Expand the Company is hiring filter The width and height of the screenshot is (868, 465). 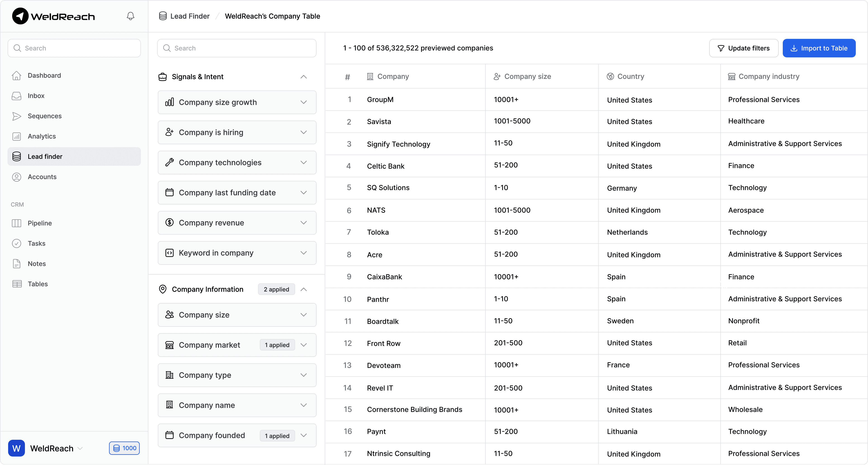304,132
